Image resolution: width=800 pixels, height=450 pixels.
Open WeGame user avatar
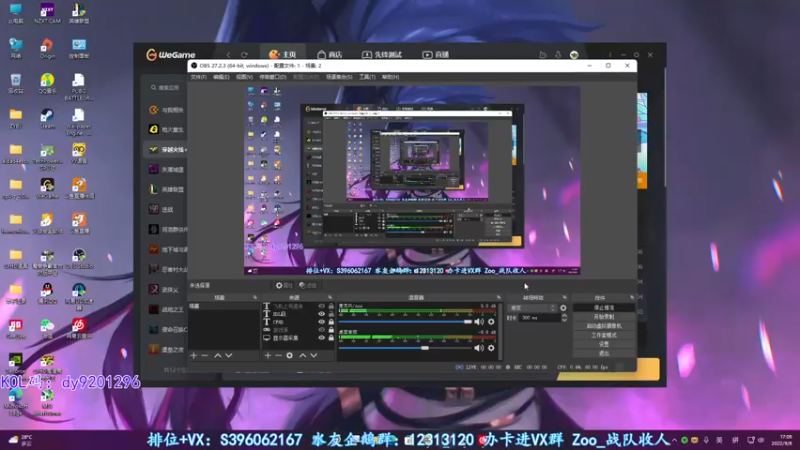(574, 55)
